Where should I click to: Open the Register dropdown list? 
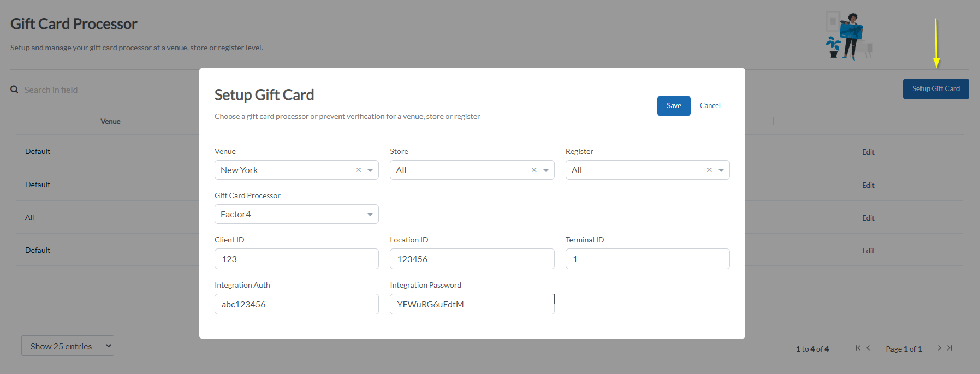[x=721, y=170]
